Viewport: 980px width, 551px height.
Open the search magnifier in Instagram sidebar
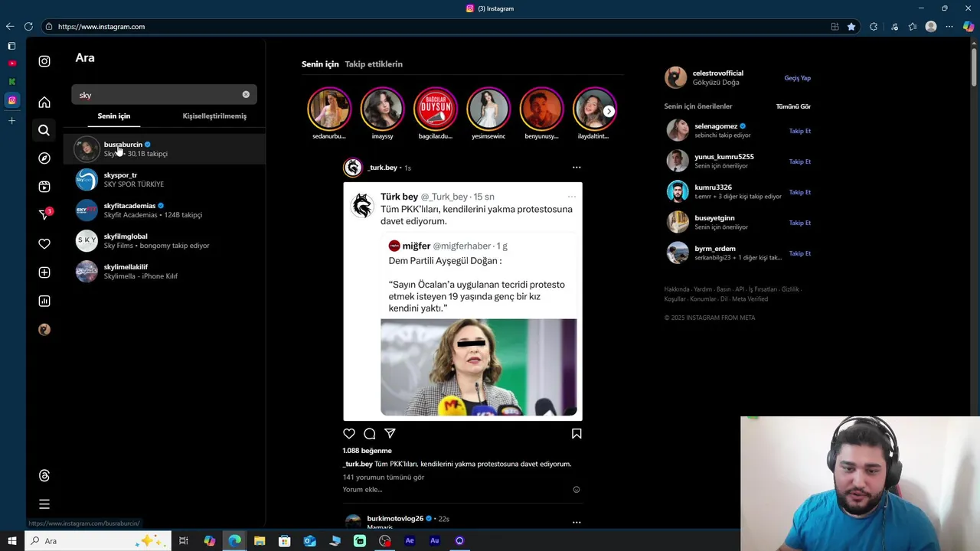click(x=44, y=130)
